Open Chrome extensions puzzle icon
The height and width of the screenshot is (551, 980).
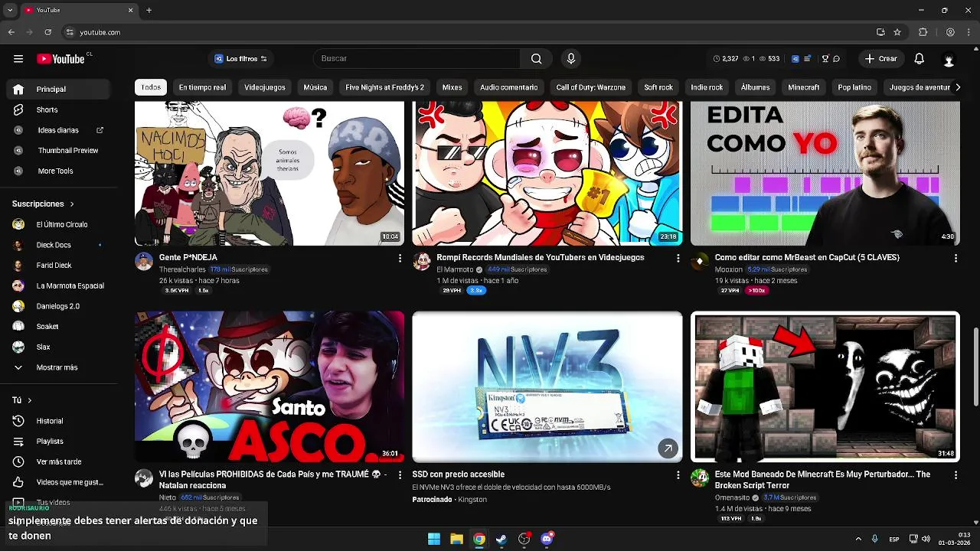click(923, 32)
